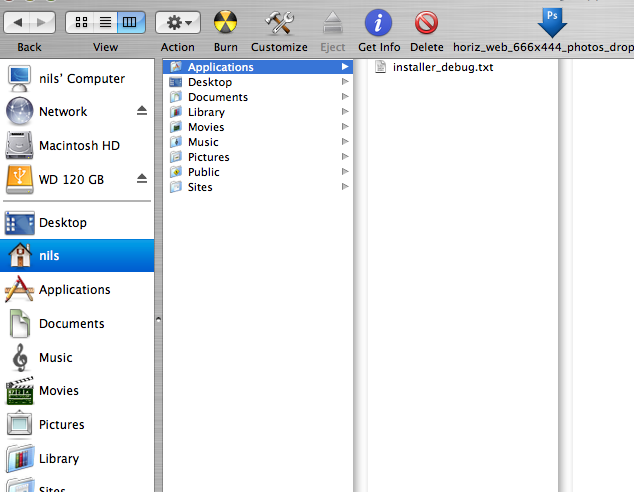The image size is (634, 492).
Task: Select installer_debug.txt file
Action: [x=443, y=67]
